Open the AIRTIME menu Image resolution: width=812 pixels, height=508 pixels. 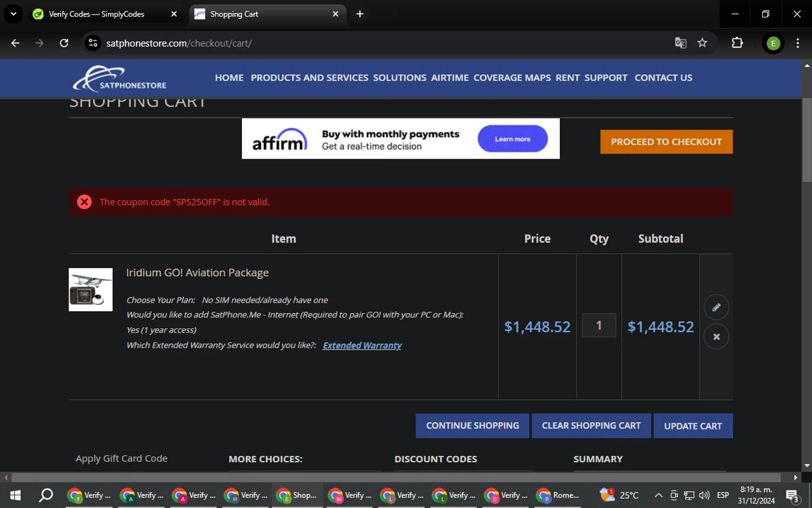(x=450, y=78)
